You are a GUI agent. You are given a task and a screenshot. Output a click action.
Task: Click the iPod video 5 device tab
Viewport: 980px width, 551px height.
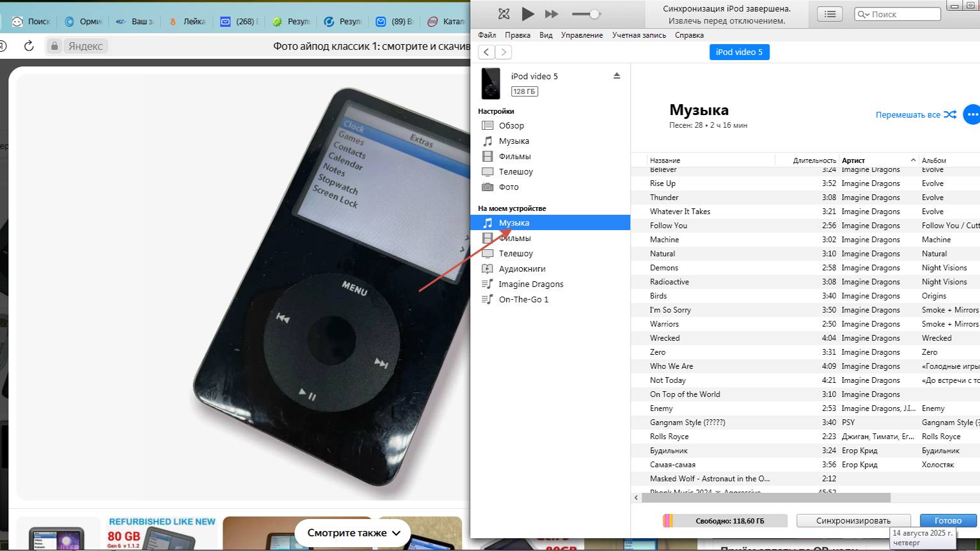(739, 52)
